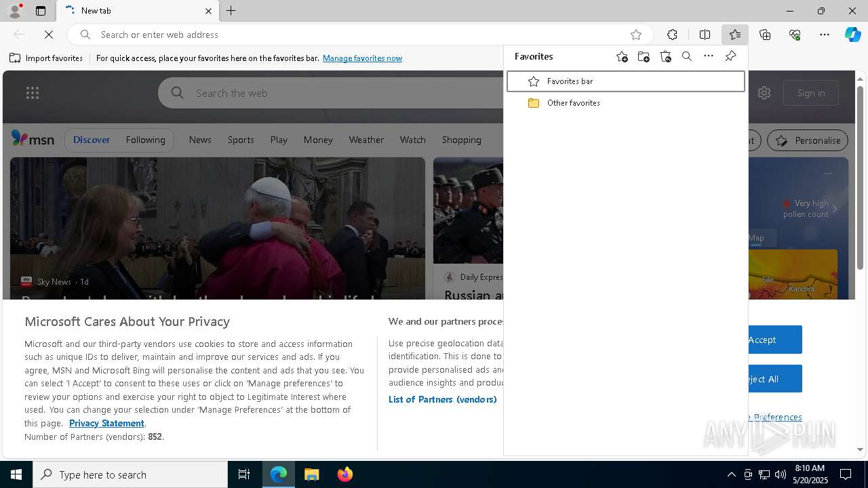Image resolution: width=868 pixels, height=488 pixels.
Task: Open the Other favorites folder
Action: (625, 103)
